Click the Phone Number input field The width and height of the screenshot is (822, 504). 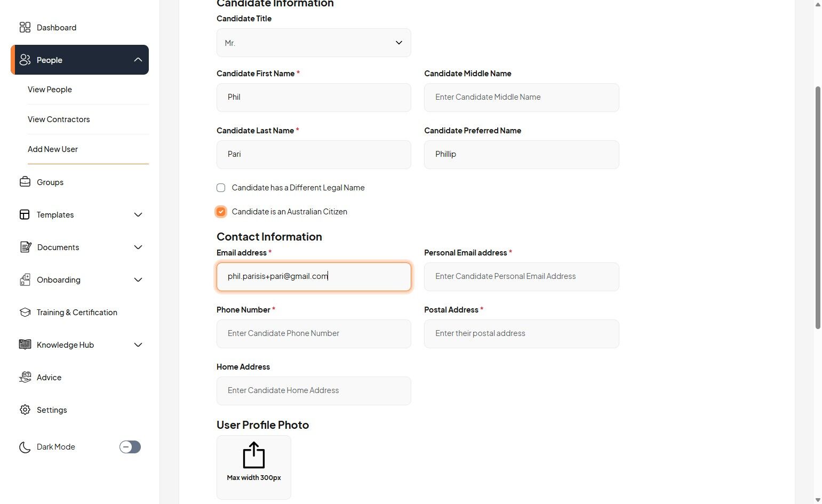[x=314, y=334]
